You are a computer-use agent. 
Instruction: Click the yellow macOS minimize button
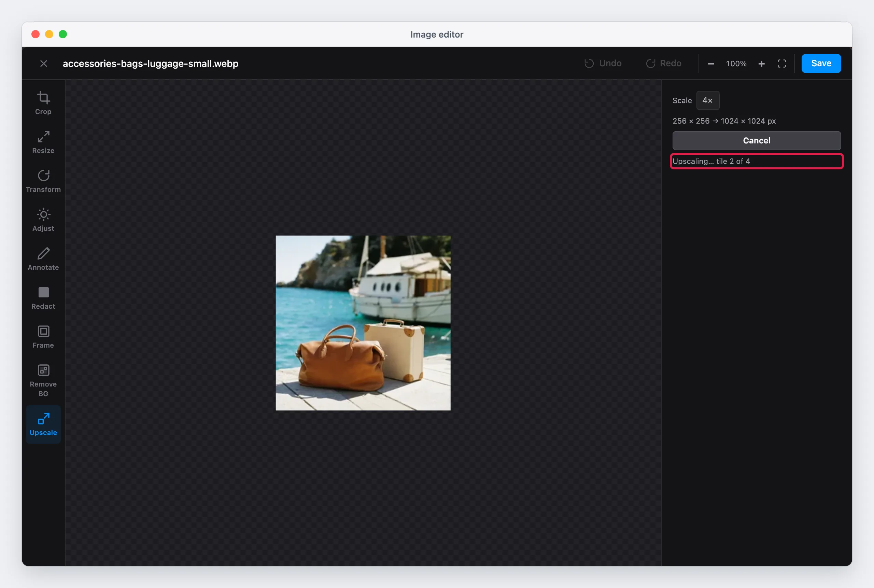[49, 34]
